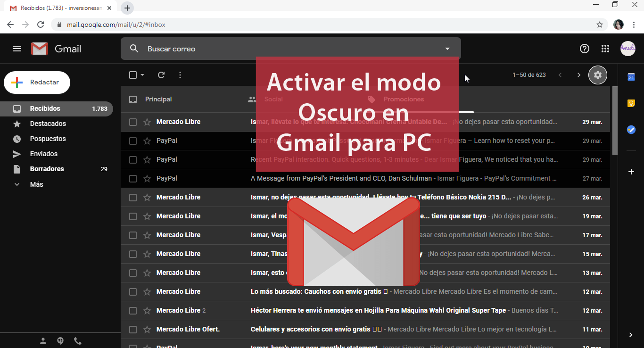This screenshot has height=348, width=644.
Task: Open the Enviados folder
Action: coord(57,154)
